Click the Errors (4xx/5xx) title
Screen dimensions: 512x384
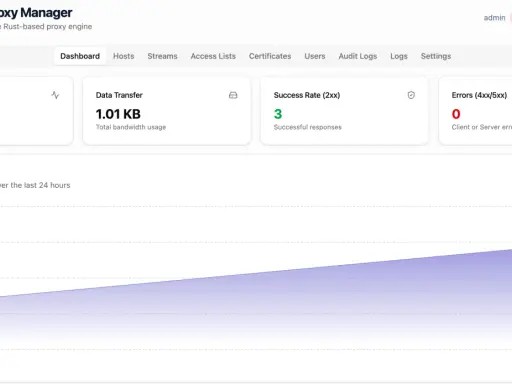(x=479, y=95)
